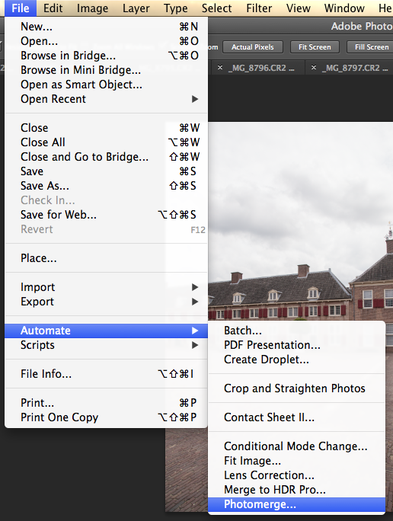393x521 pixels.
Task: Click the Fill Screen button
Action: click(x=371, y=47)
